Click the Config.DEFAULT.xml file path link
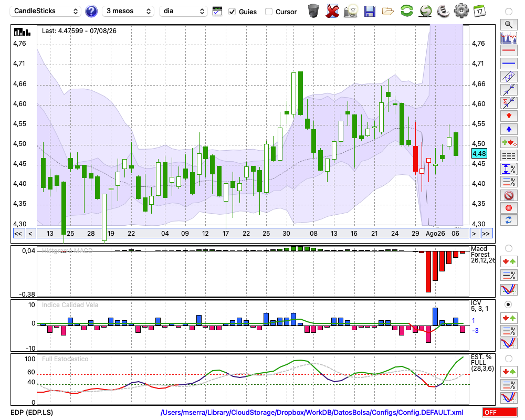525x420 pixels. [x=312, y=412]
